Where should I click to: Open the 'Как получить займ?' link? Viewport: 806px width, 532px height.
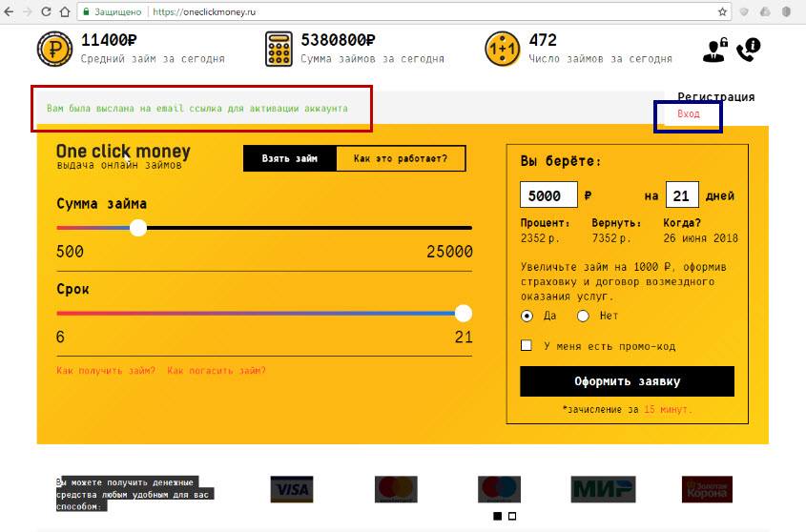click(x=106, y=371)
